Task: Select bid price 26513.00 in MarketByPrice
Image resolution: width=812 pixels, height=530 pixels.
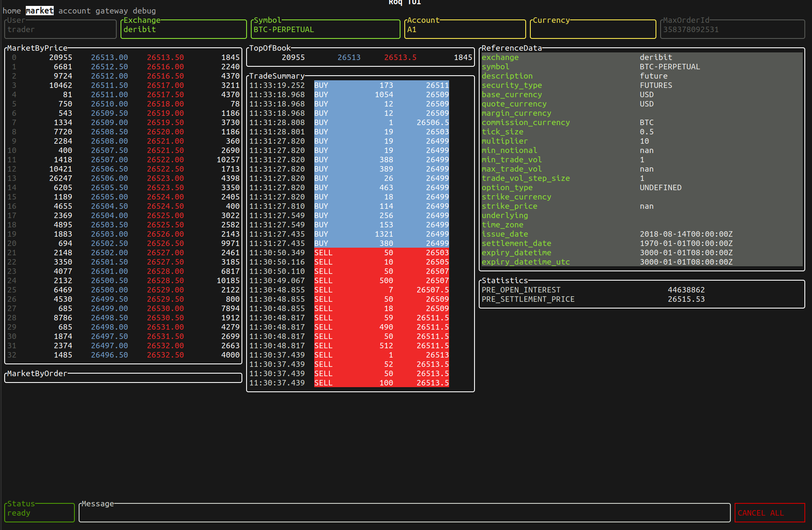Action: [110, 57]
